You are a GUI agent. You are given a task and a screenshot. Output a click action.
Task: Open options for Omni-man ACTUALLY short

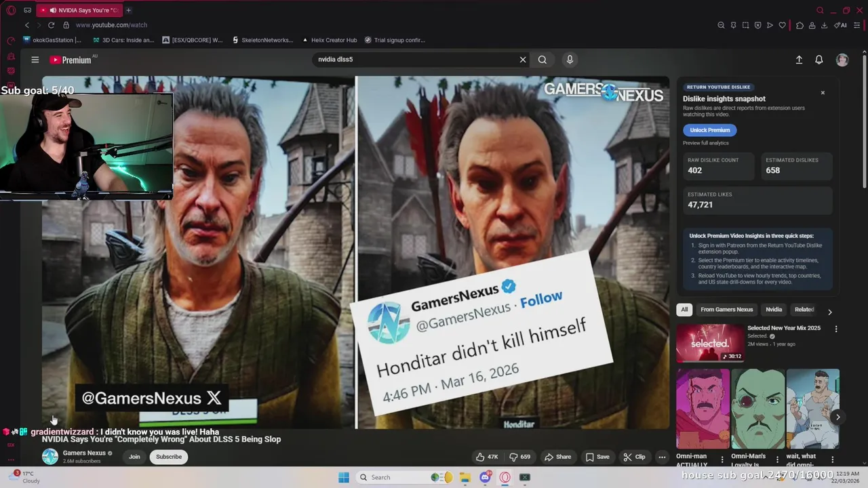click(x=722, y=460)
